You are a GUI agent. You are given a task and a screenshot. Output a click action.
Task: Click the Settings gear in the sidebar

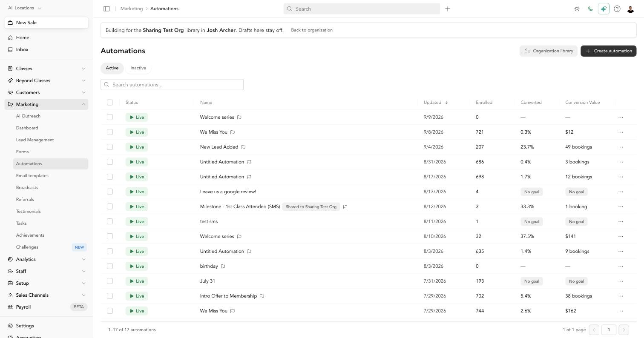(10, 326)
